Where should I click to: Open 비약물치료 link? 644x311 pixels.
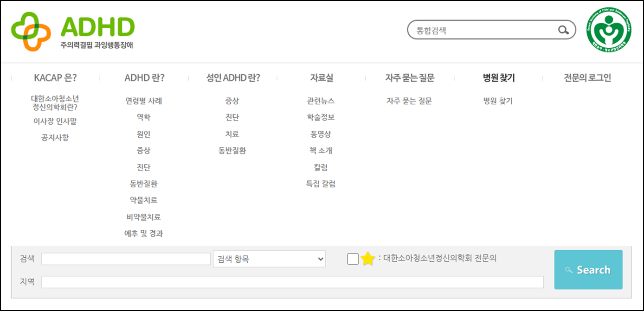(144, 217)
